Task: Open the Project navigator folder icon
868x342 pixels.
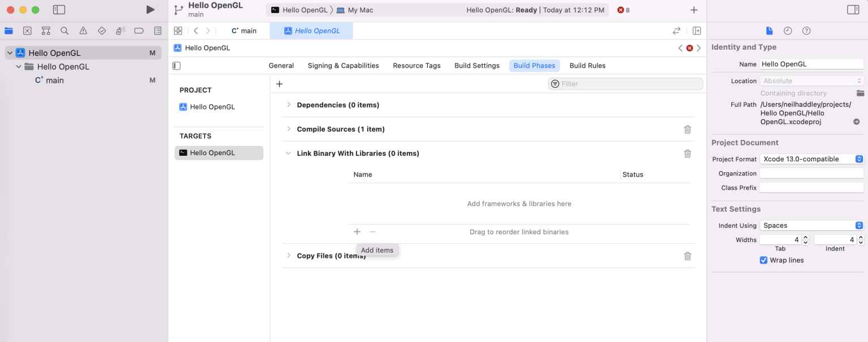Action: click(8, 31)
